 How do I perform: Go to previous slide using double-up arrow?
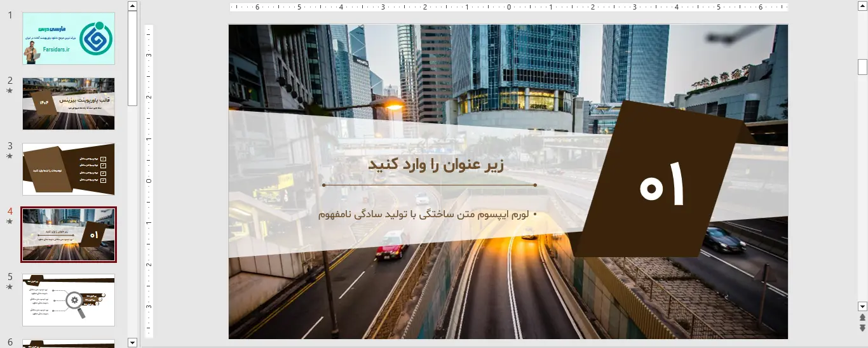862,317
